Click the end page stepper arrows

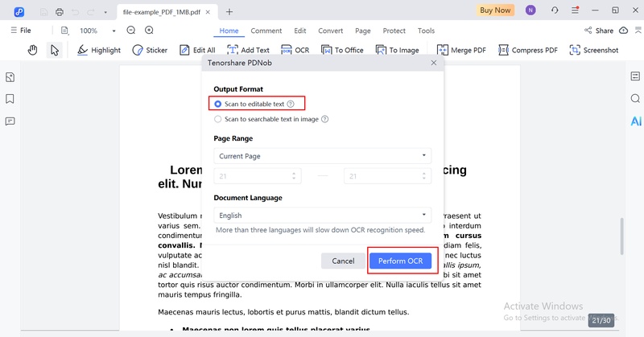click(x=424, y=176)
